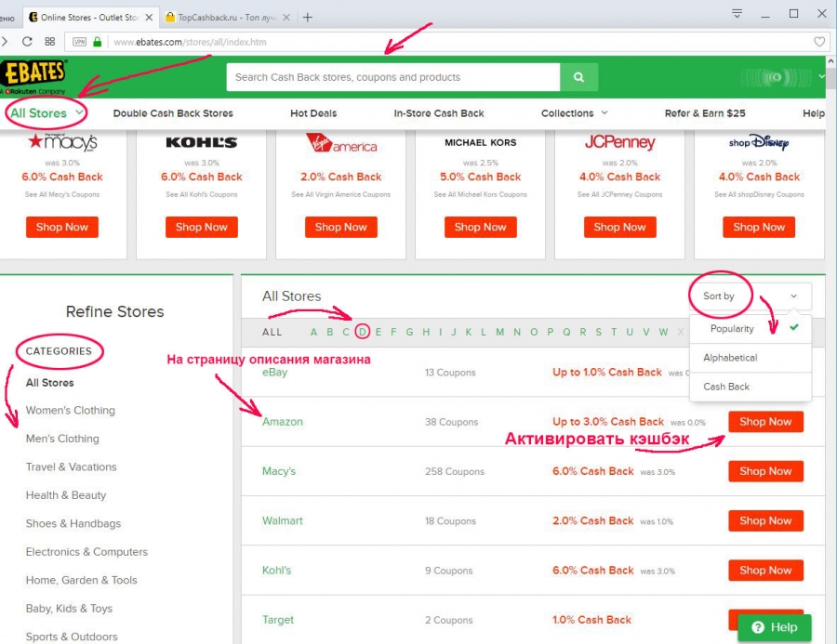The width and height of the screenshot is (837, 644).
Task: Click in the Cash Back search field
Action: point(392,77)
